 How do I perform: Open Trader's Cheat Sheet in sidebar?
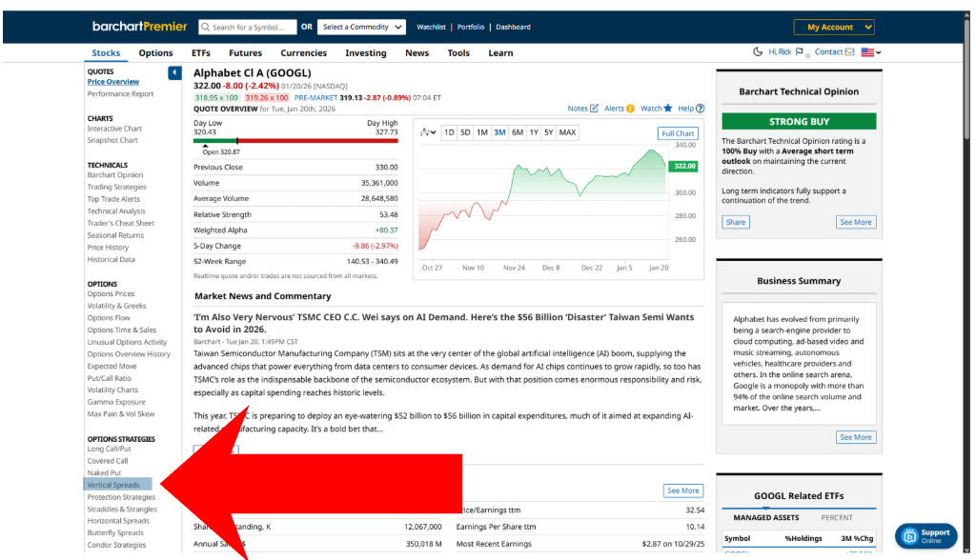(121, 224)
